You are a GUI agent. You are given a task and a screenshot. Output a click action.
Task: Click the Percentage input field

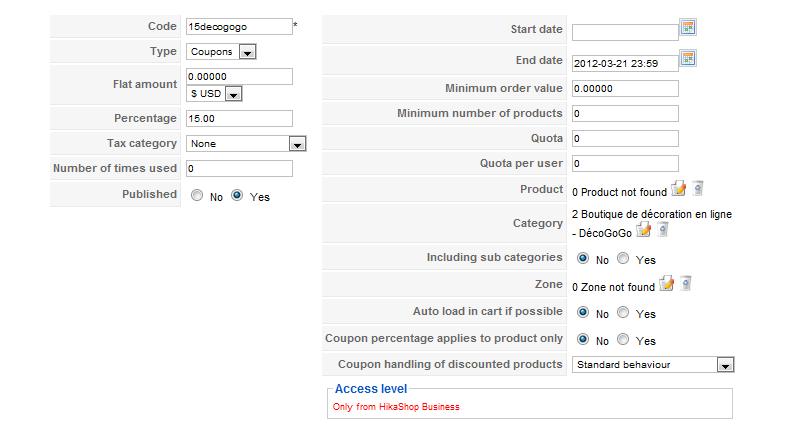[x=239, y=118]
